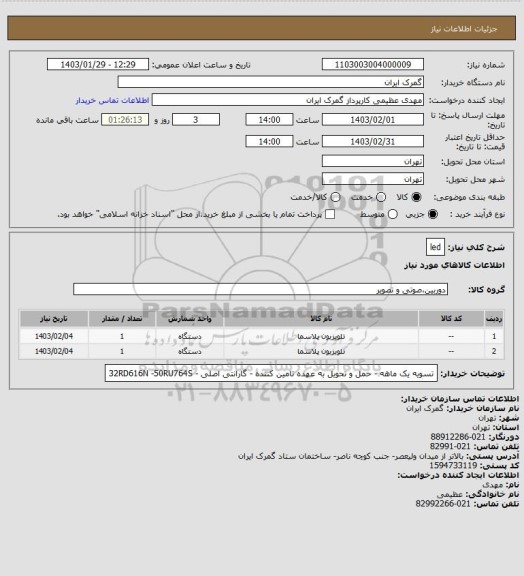This screenshot has width=524, height=576.
Task: Click the fax number 88912286-021
Action: coord(458,437)
